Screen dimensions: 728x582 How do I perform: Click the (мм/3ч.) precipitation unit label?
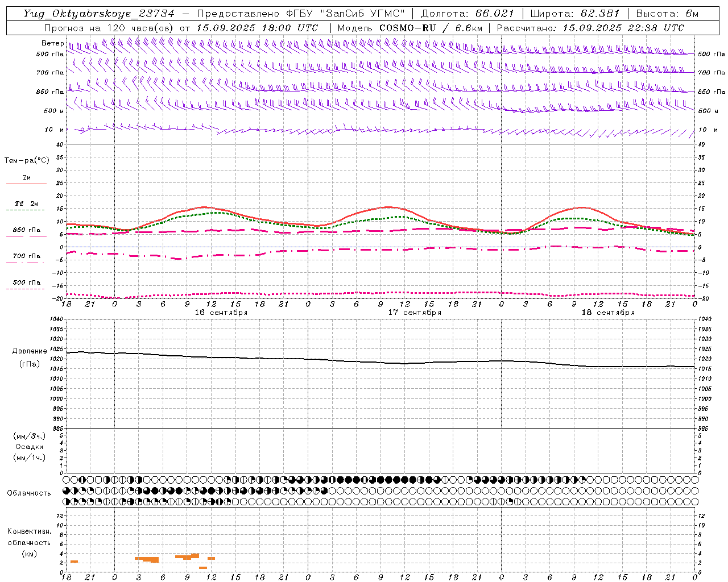click(30, 436)
